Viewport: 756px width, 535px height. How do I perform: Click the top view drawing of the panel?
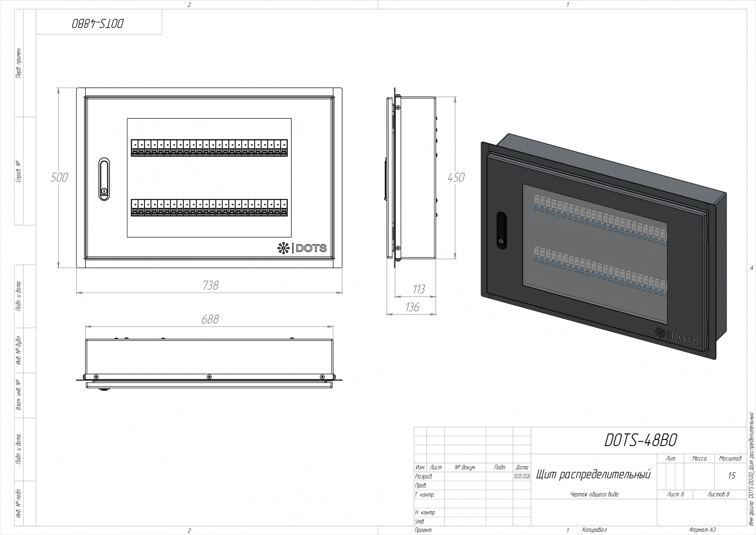209,364
